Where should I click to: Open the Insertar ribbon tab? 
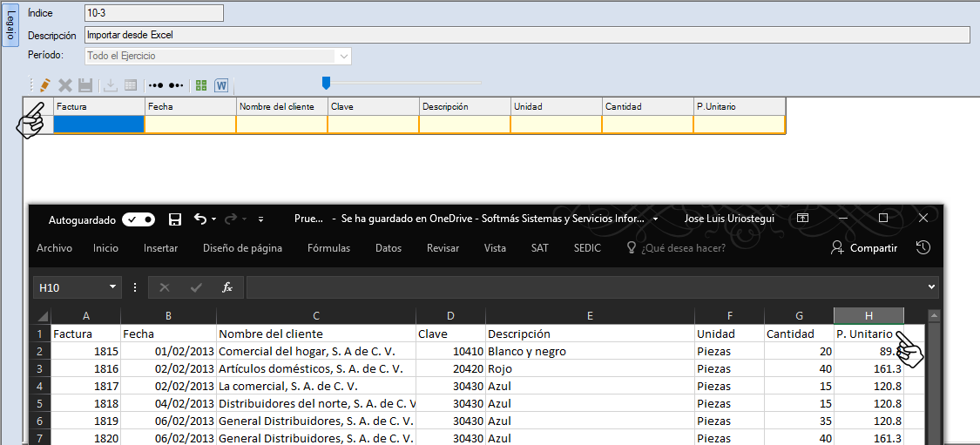pyautogui.click(x=160, y=248)
